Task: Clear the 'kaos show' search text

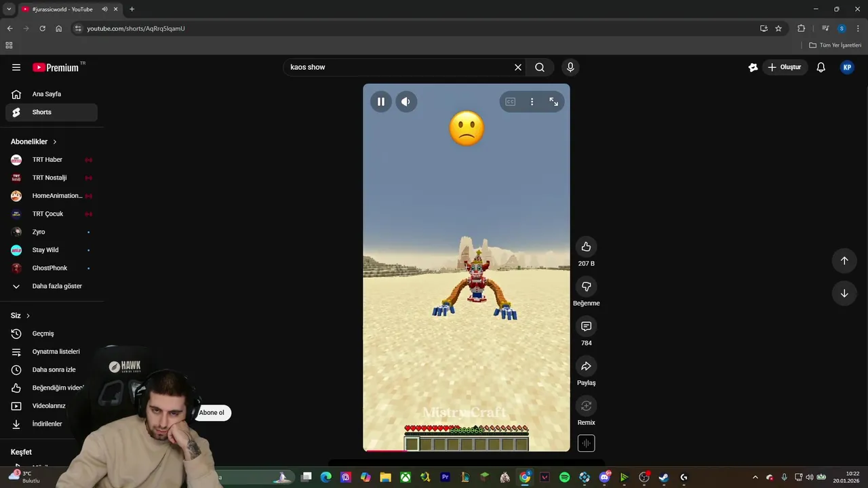Action: coord(518,67)
